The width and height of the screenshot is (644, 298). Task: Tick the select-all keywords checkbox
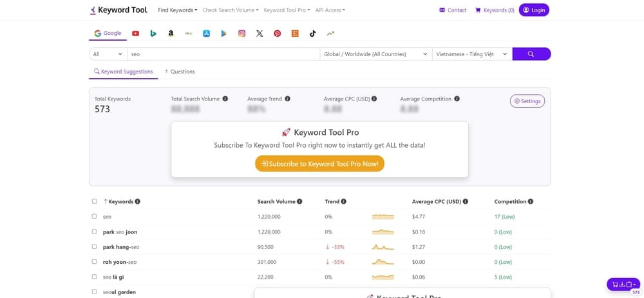[x=95, y=201]
